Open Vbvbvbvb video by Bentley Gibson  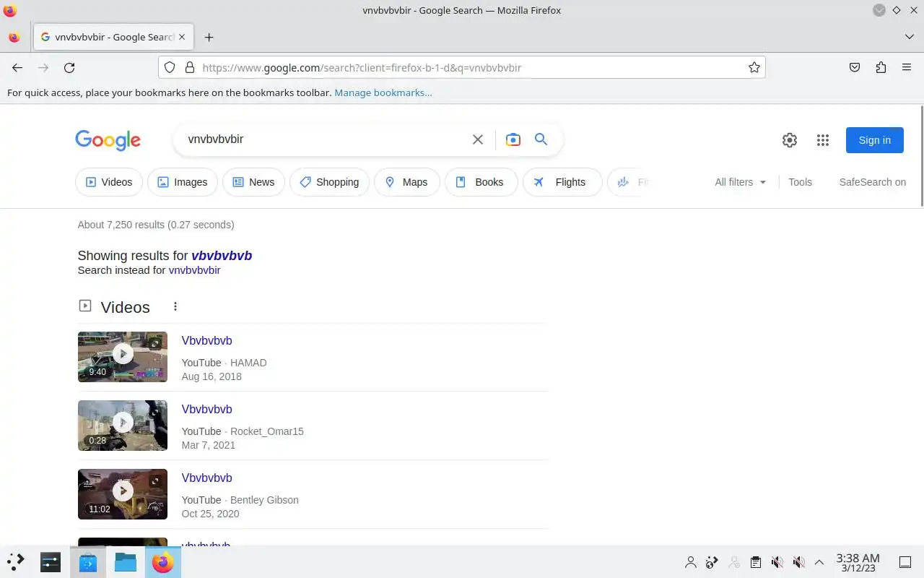point(206,478)
